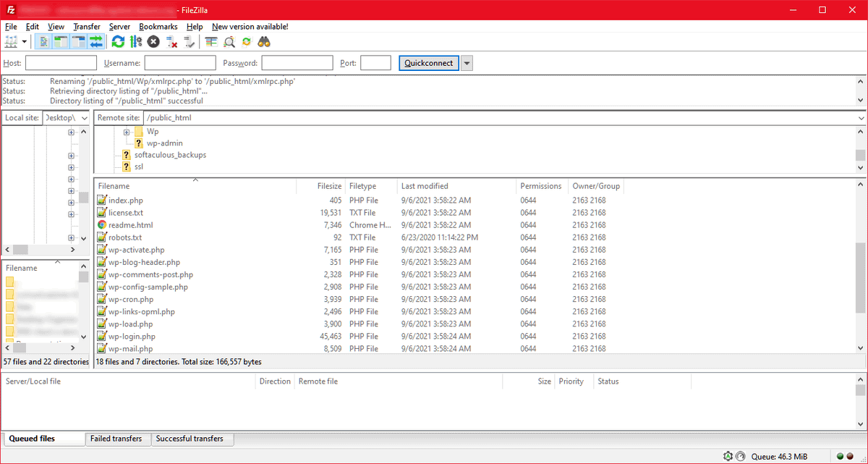Open the Site Manager icon
Screen dimensions: 868x464
[x=11, y=42]
